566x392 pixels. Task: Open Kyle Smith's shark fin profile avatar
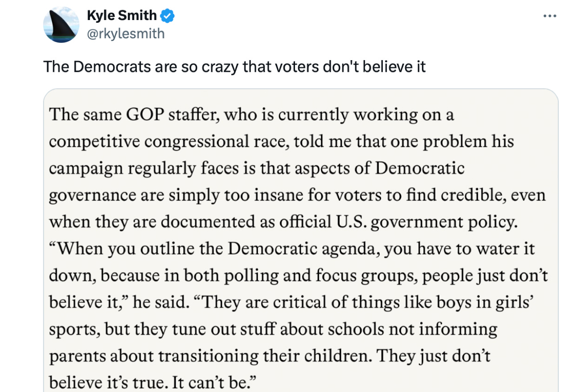[x=61, y=25]
